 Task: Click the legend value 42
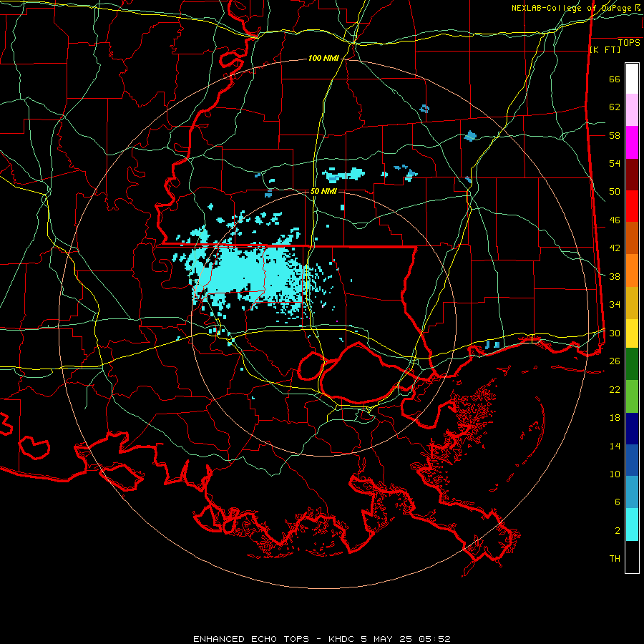pos(615,248)
